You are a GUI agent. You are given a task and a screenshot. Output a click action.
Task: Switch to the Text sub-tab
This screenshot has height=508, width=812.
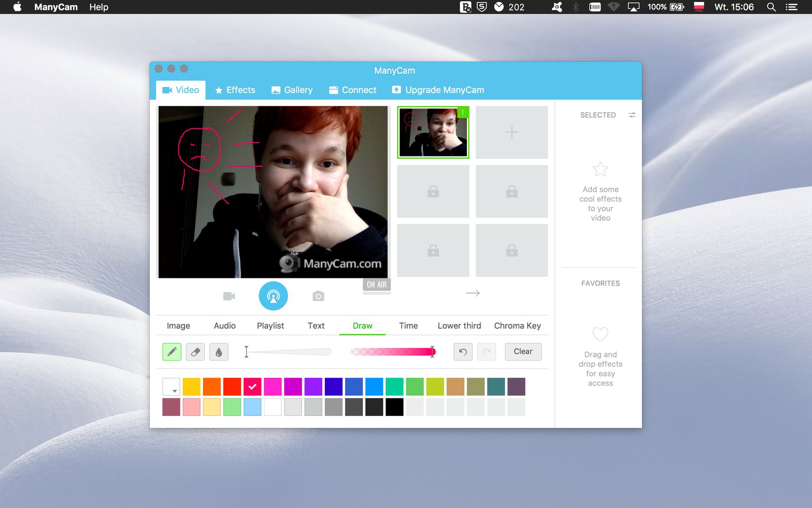(316, 326)
